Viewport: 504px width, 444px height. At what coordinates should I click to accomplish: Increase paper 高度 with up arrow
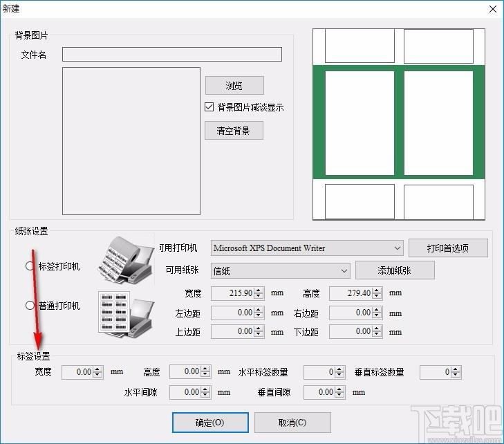point(377,290)
